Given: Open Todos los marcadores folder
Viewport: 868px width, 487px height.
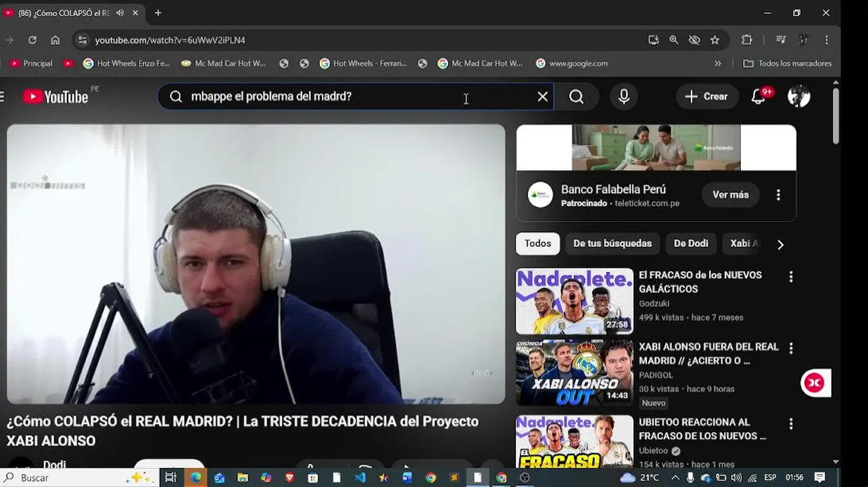Looking at the screenshot, I should (788, 64).
